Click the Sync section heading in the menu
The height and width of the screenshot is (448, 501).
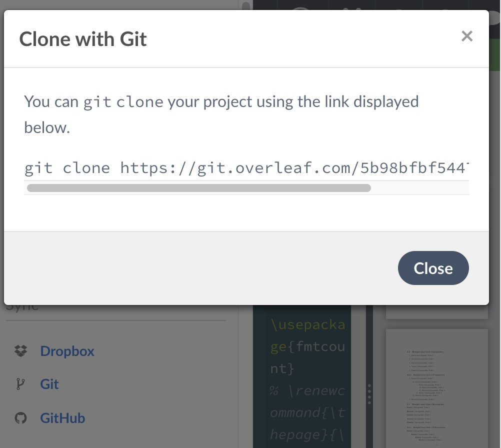[x=22, y=307]
